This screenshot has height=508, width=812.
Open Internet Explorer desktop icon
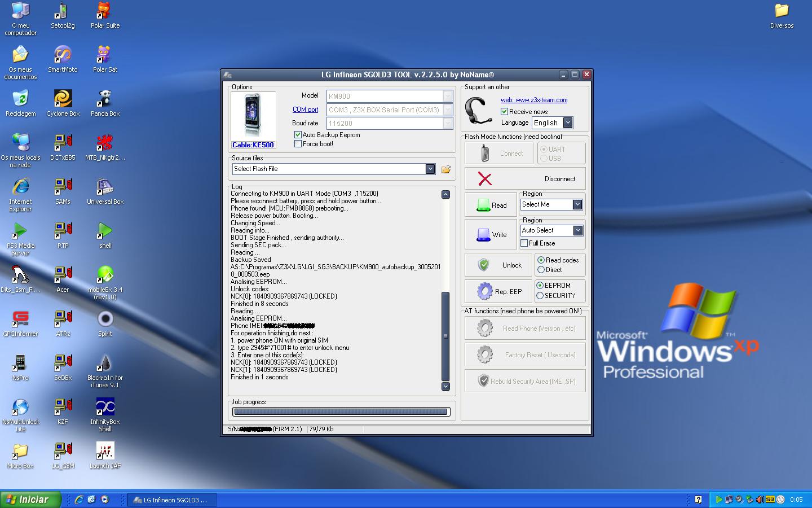(x=20, y=194)
